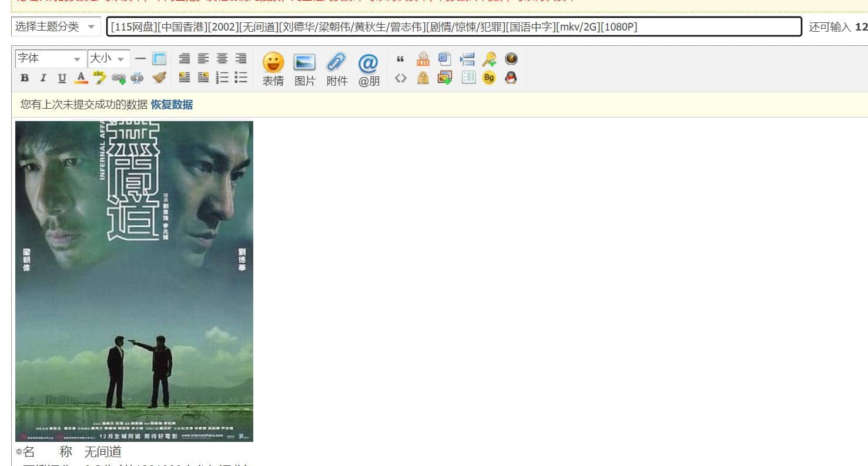Insert a code block with <> icon

401,78
